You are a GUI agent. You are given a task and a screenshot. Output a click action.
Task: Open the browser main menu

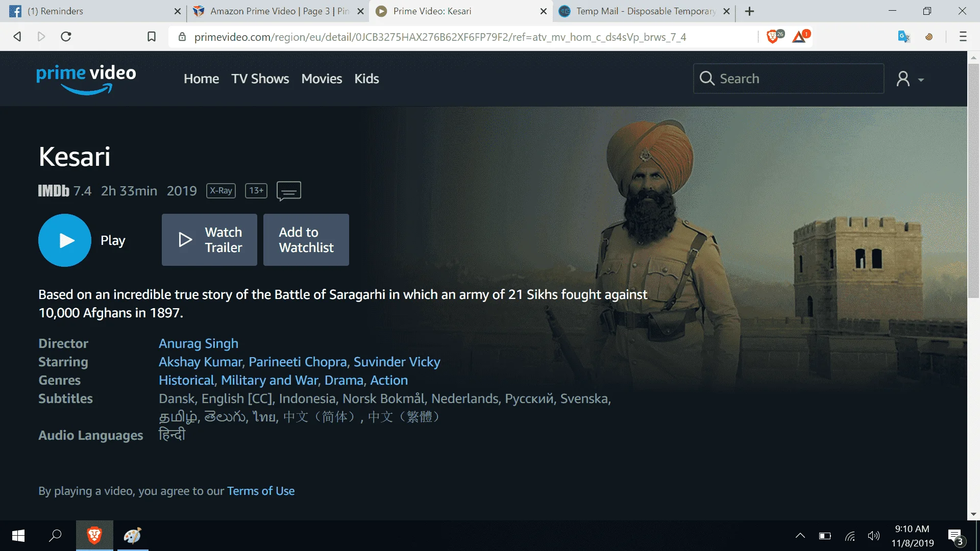963,36
